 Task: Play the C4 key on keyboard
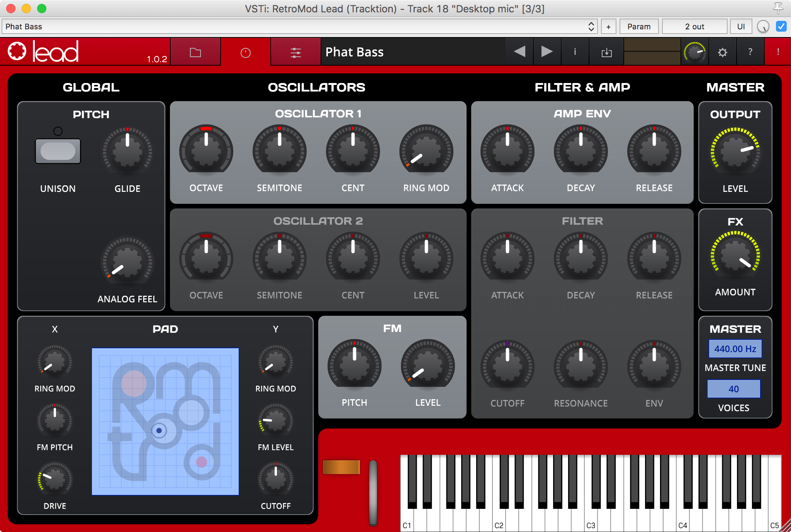pos(683,519)
